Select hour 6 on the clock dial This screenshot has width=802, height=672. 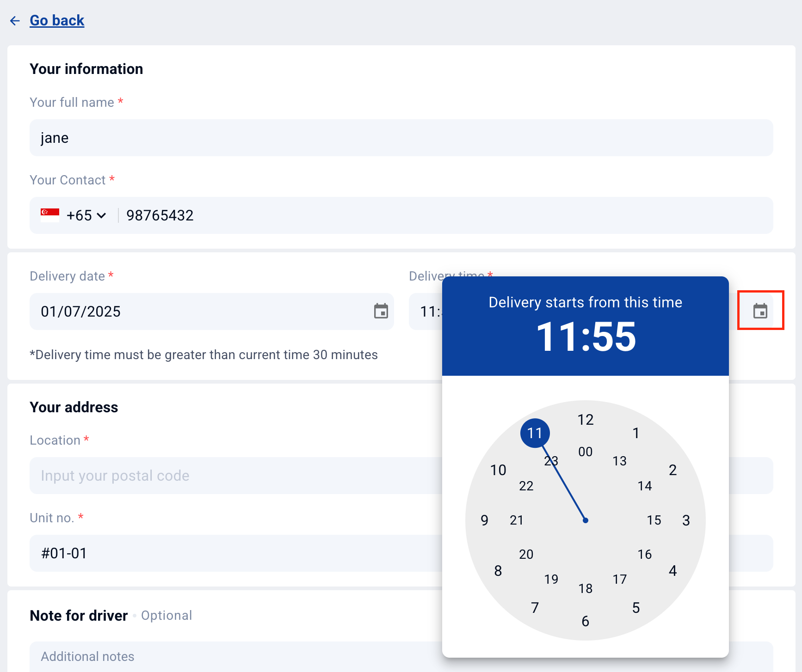coord(585,621)
